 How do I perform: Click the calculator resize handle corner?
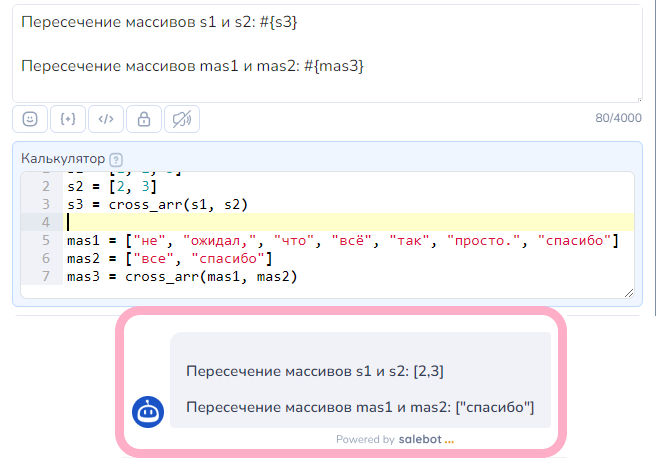point(629,292)
